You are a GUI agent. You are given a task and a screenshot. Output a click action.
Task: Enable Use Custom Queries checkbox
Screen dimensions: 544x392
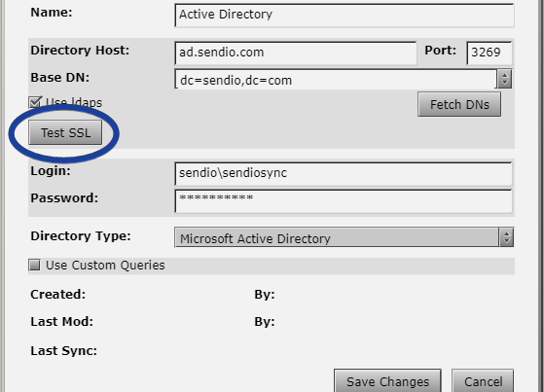pyautogui.click(x=35, y=265)
